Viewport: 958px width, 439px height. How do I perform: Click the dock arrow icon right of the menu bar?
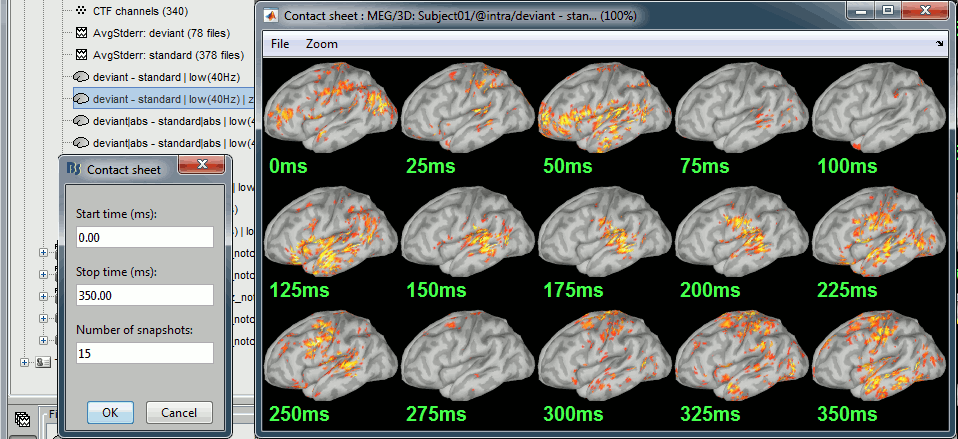click(939, 44)
